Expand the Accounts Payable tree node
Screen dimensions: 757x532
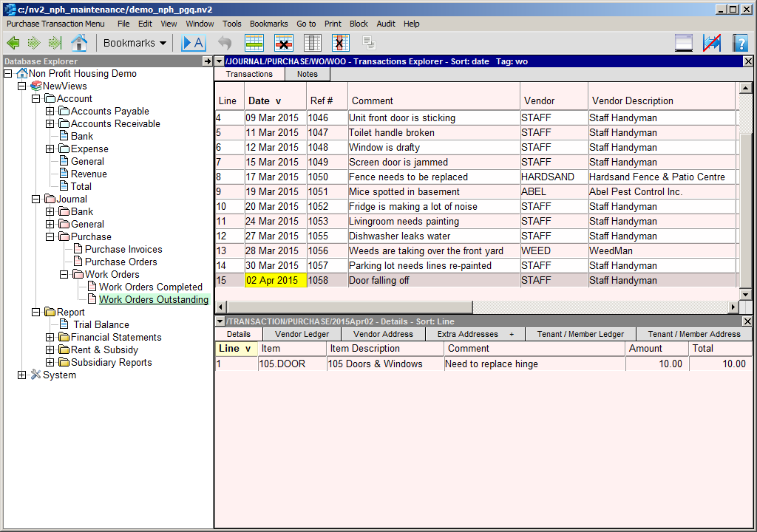[x=50, y=112]
